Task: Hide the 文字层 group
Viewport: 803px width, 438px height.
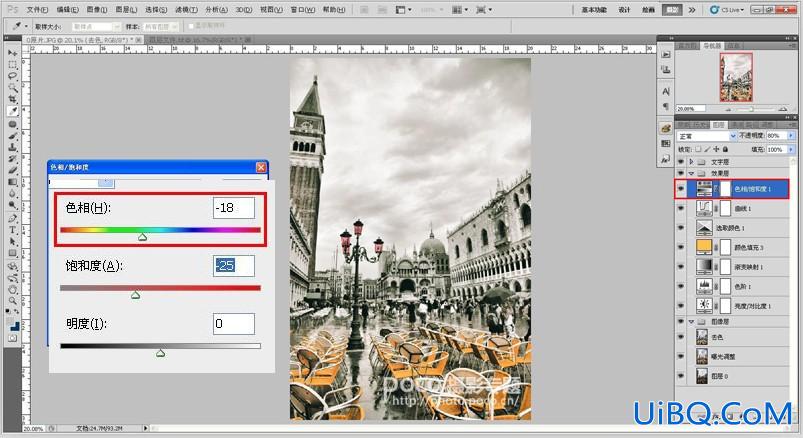Action: click(681, 162)
